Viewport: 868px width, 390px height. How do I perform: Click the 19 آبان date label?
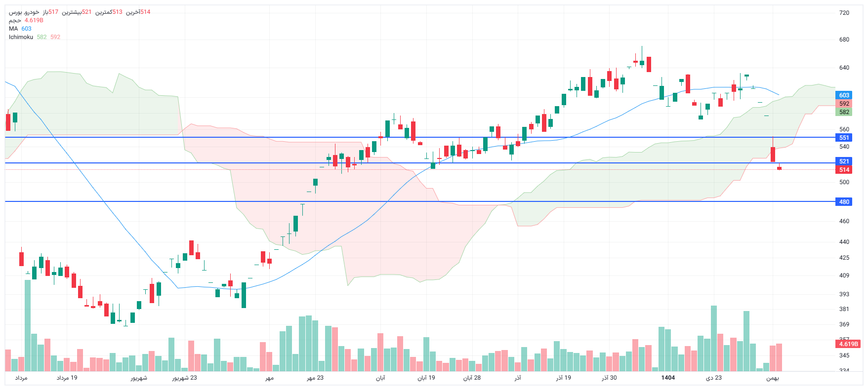pos(426,378)
